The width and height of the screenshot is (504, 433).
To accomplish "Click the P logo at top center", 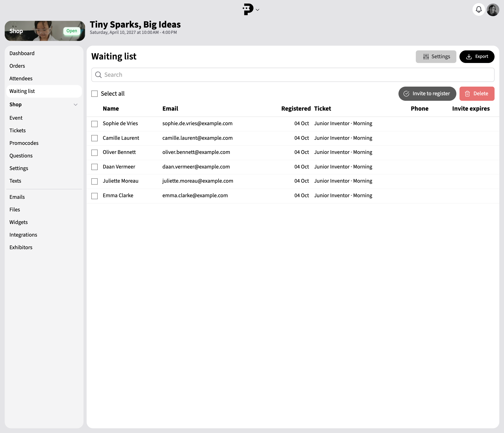I will pos(248,9).
